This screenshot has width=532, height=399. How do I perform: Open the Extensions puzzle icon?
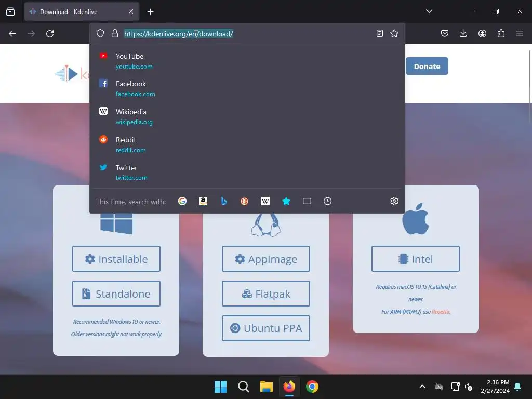pos(501,33)
